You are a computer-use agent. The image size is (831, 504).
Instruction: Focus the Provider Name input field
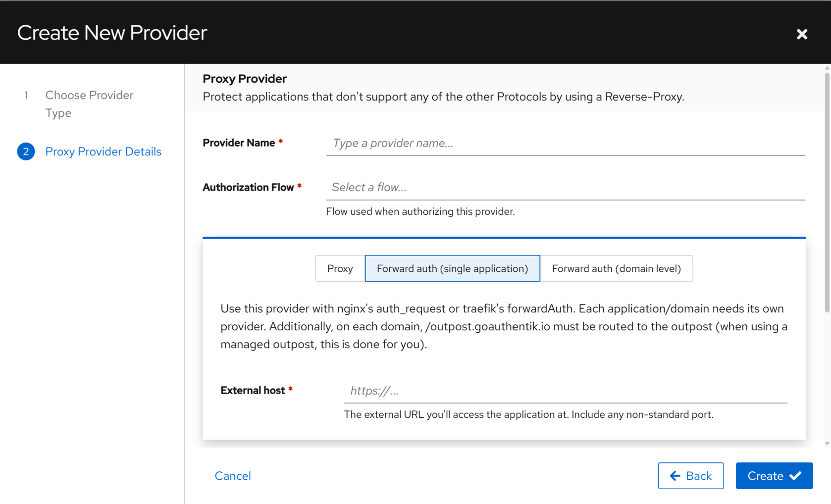click(566, 143)
